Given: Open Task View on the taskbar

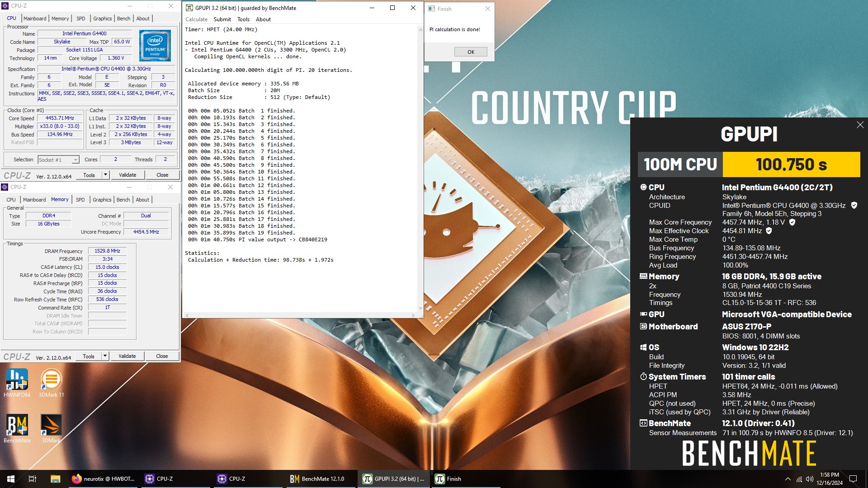Looking at the screenshot, I should tap(33, 479).
